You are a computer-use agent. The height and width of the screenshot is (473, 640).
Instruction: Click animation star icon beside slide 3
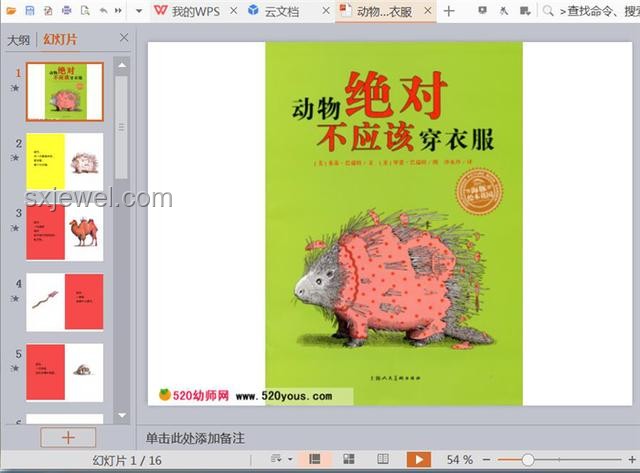coord(15,228)
